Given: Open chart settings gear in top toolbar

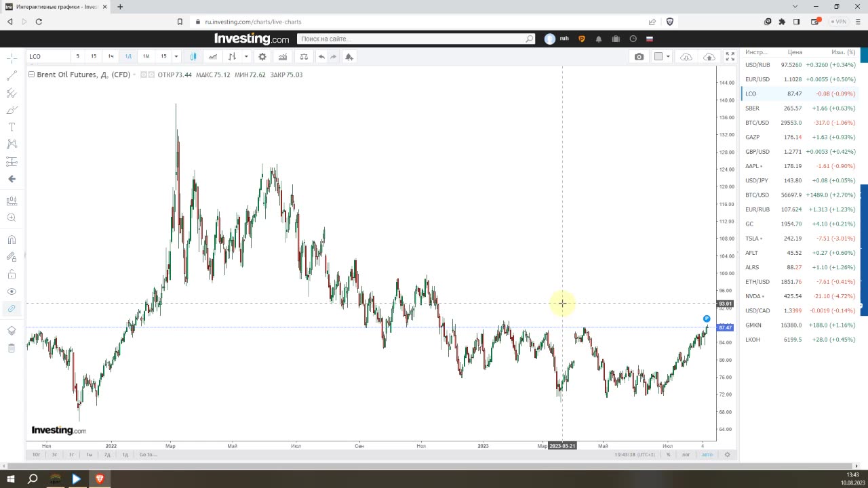Looking at the screenshot, I should pyautogui.click(x=262, y=56).
